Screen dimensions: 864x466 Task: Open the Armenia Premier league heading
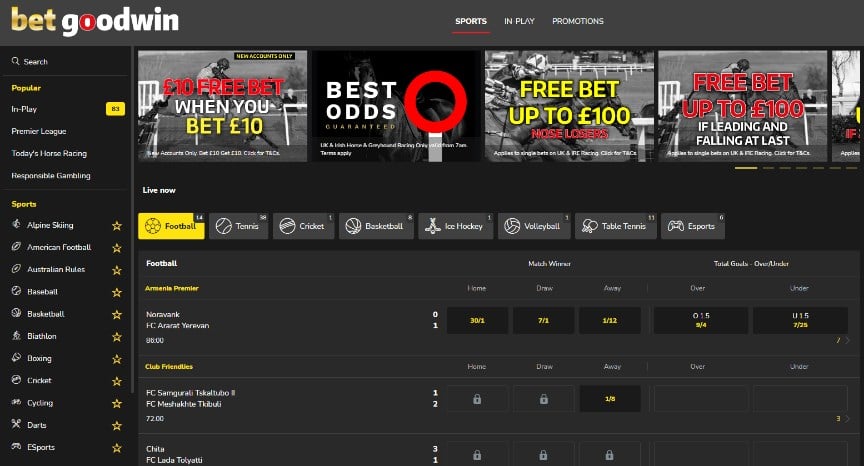[171, 288]
